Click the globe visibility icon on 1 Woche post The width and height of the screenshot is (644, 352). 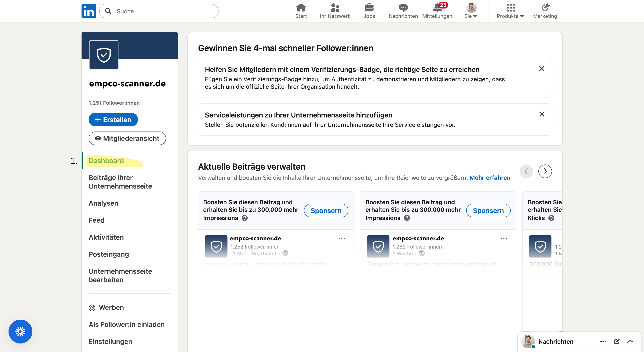421,253
